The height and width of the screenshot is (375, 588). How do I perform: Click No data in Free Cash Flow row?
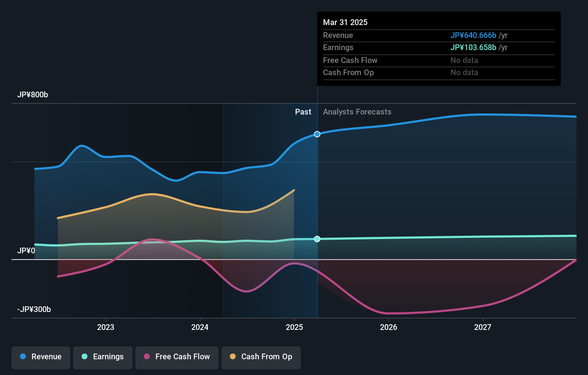[464, 60]
